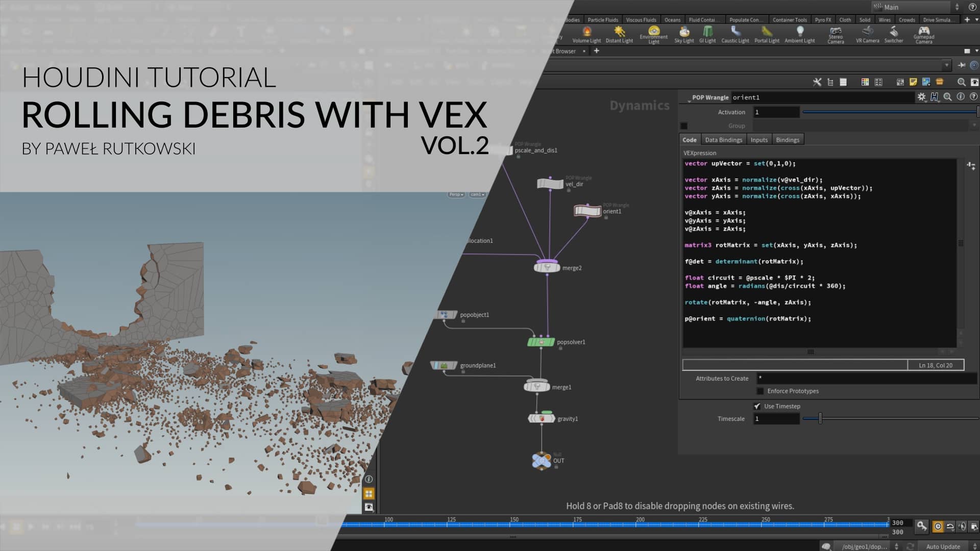This screenshot has height=551, width=980.
Task: Toggle the Group checkbox on the POP Wrangle
Action: (683, 126)
